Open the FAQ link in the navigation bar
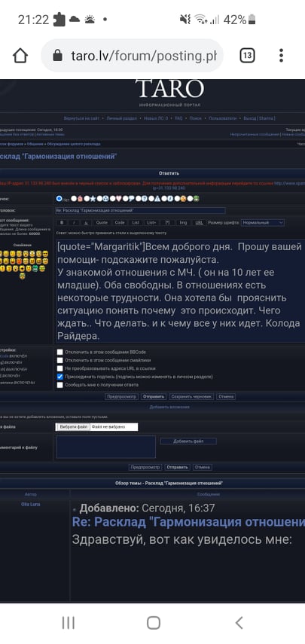This screenshot has width=305, height=644. point(178,118)
